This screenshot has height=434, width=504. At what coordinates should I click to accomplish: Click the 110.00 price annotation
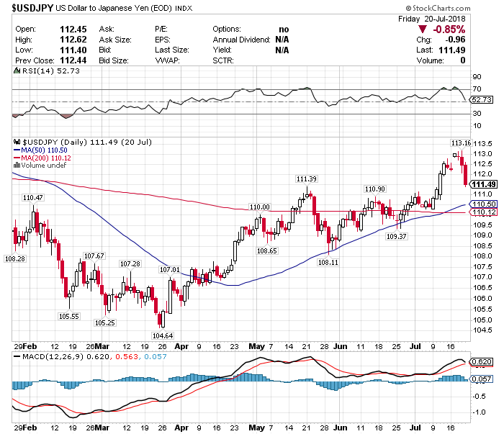260,207
